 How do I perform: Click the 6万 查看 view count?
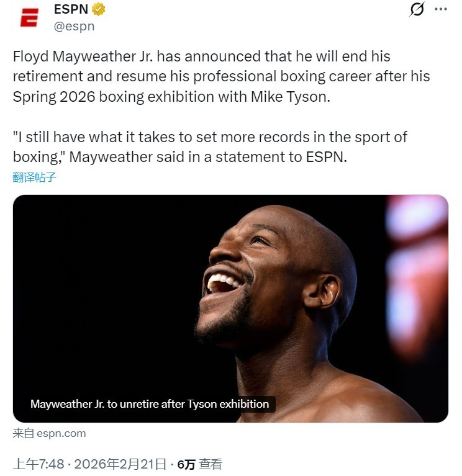pyautogui.click(x=199, y=464)
